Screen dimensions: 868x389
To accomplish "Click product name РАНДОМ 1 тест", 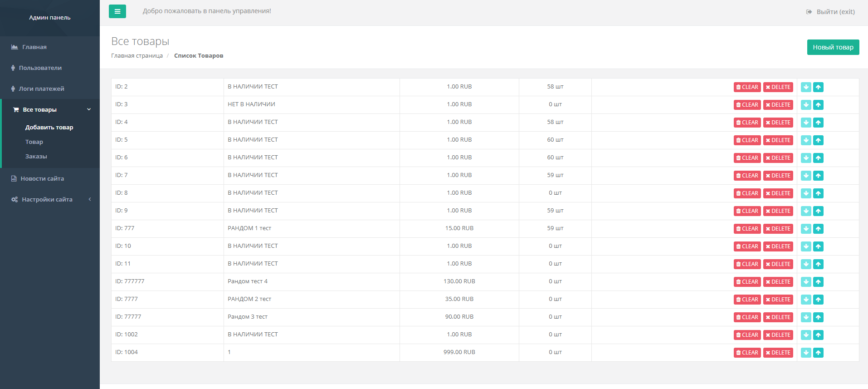I will [249, 228].
